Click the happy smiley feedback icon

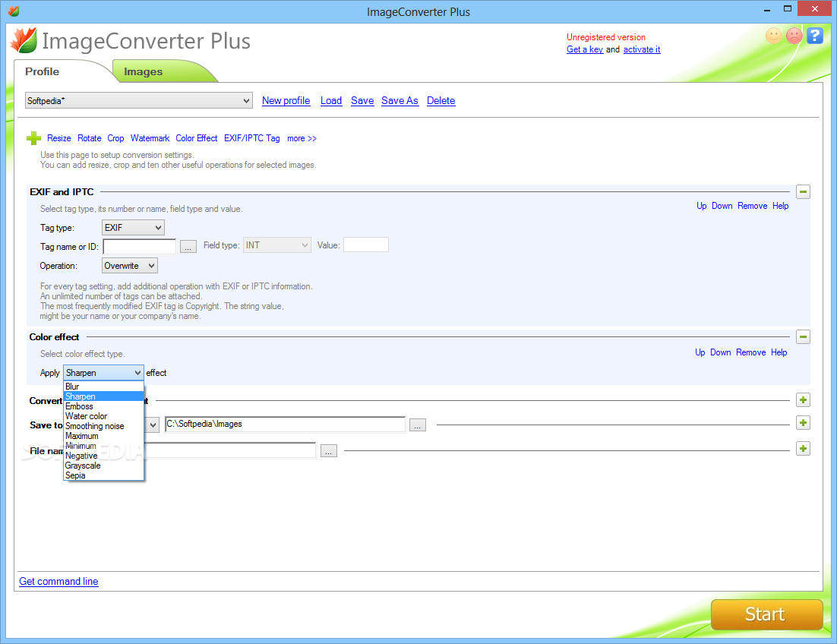click(773, 36)
